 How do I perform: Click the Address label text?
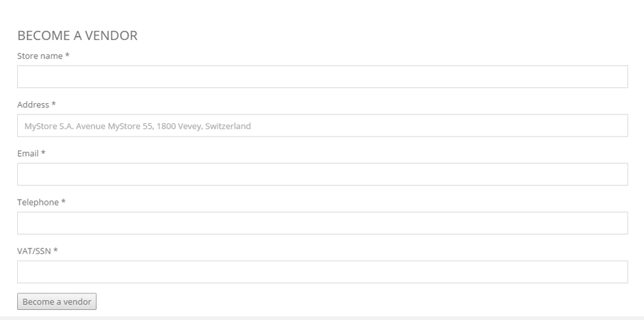pyautogui.click(x=33, y=105)
